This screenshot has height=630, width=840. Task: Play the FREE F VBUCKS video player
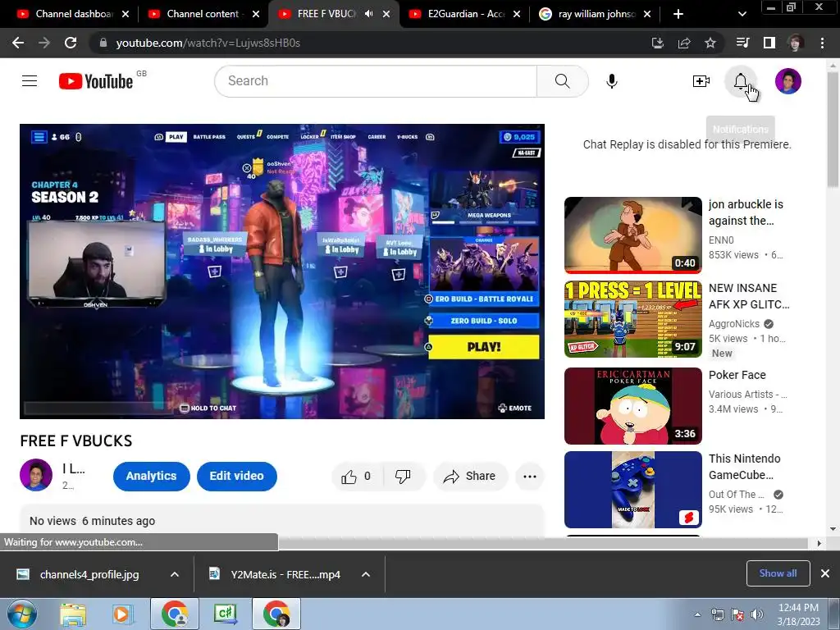(282, 272)
